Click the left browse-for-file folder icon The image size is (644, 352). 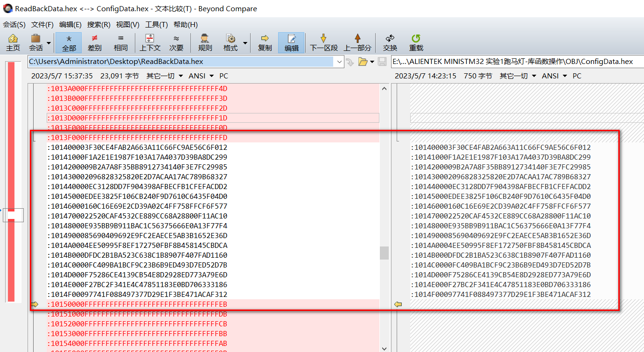tap(363, 62)
